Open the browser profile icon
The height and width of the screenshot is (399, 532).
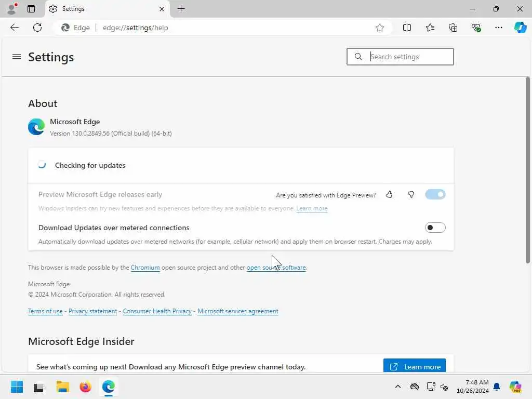pos(12,8)
